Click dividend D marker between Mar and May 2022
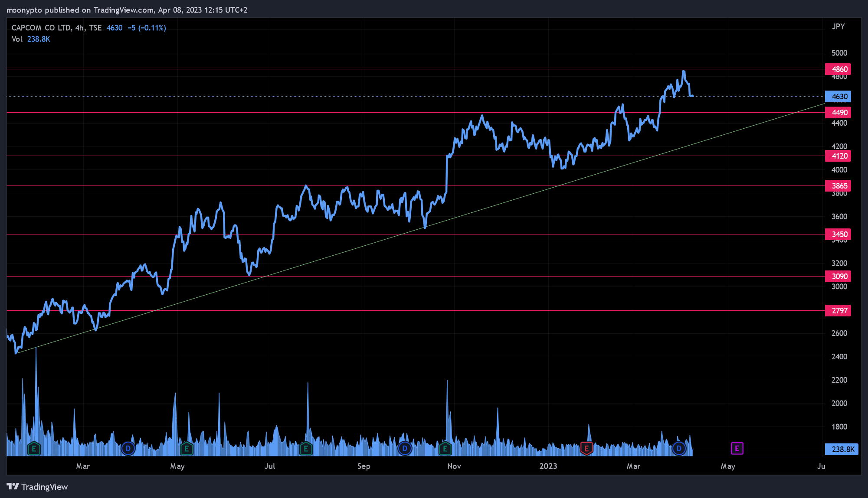This screenshot has width=868, height=498. coord(128,449)
